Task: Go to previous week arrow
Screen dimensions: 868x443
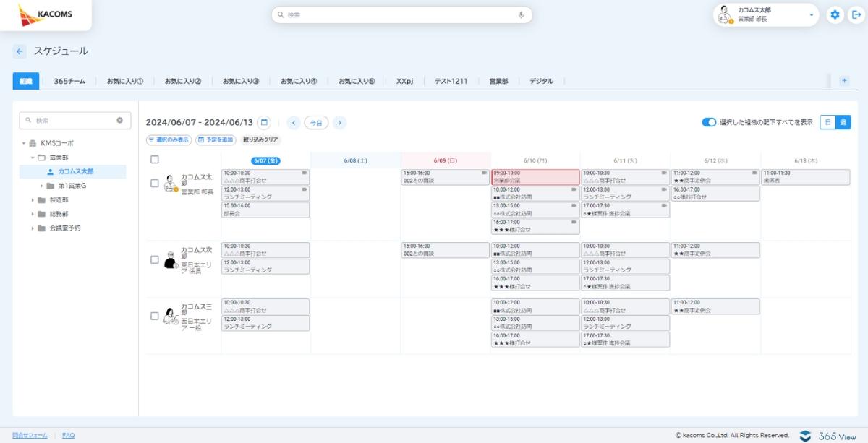Action: coord(293,123)
